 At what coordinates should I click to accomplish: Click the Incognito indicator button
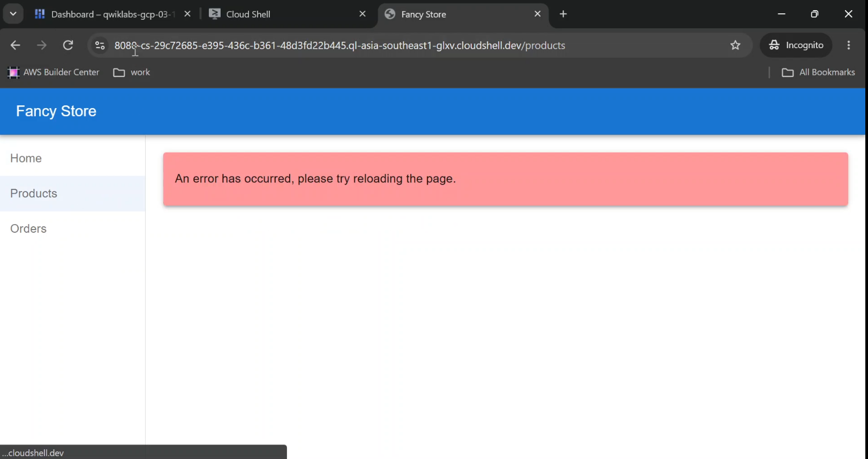pos(796,45)
